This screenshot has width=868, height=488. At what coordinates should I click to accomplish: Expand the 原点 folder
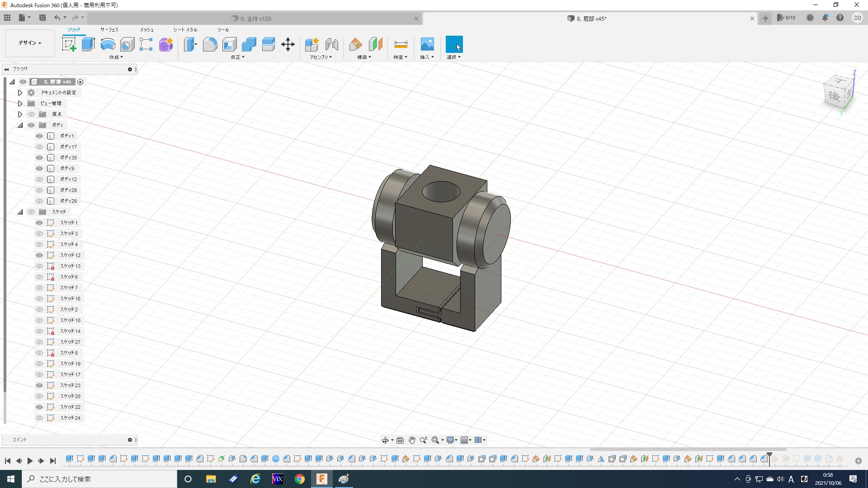coord(20,114)
